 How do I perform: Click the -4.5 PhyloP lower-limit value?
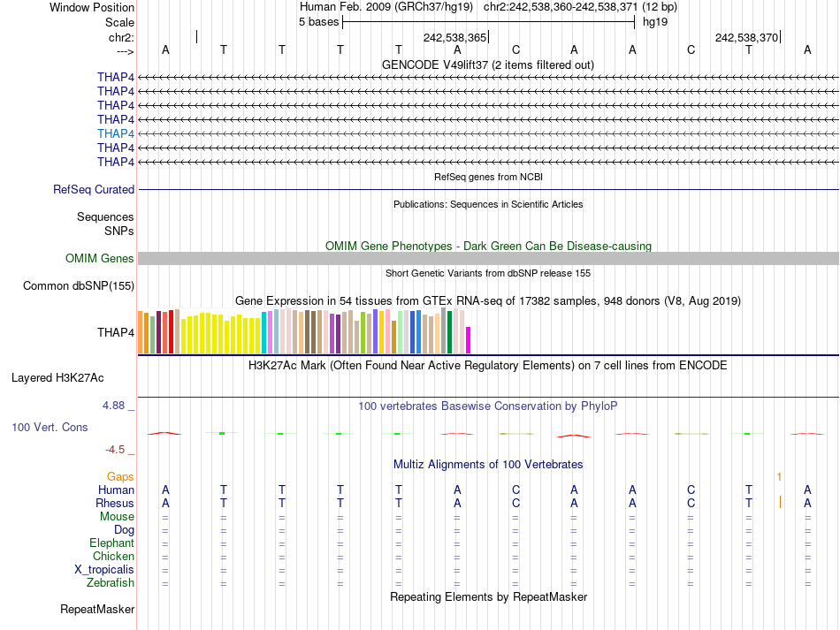pyautogui.click(x=115, y=450)
